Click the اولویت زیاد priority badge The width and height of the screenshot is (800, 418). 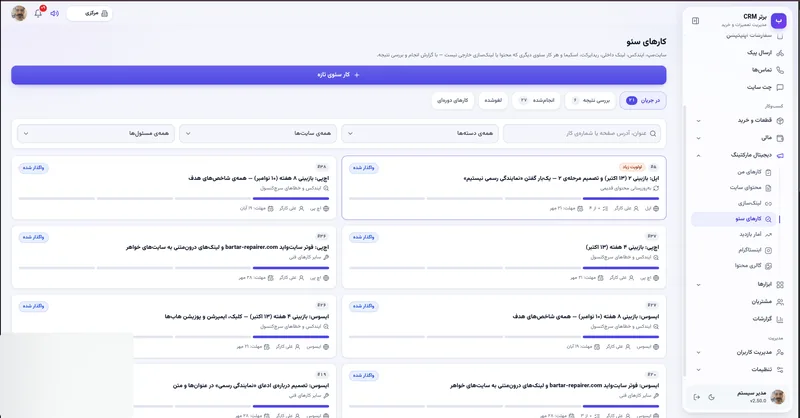[632, 167]
